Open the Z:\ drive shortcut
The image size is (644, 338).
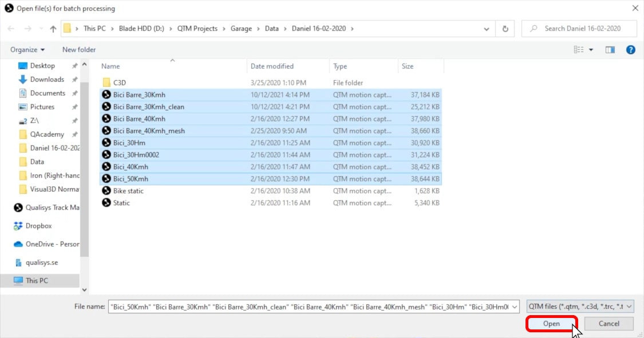tap(29, 121)
